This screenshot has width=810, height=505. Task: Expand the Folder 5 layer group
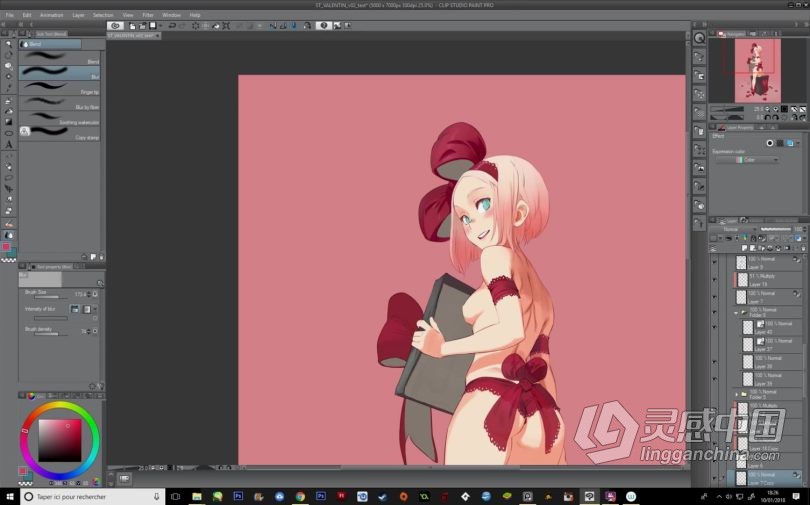tap(736, 394)
